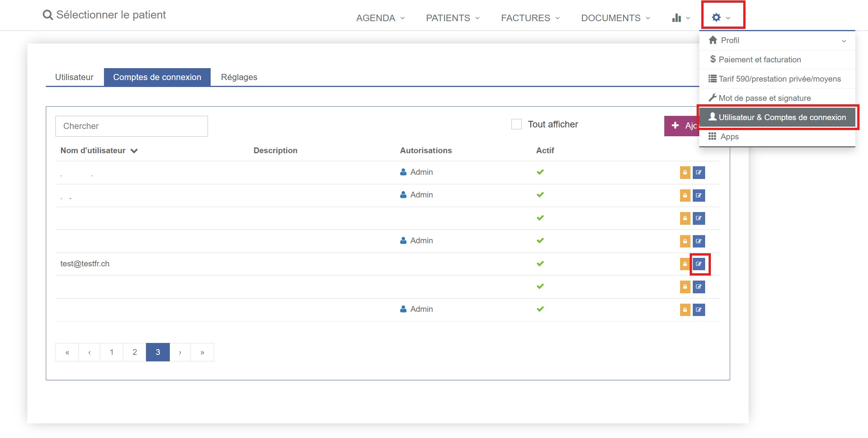Expand the Profil submenu chevron
The width and height of the screenshot is (868, 438).
(844, 41)
